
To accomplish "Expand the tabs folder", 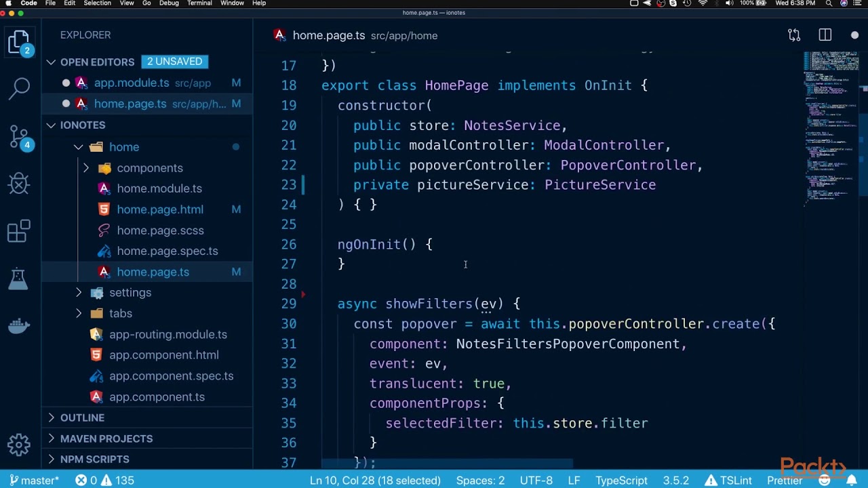I will (79, 313).
